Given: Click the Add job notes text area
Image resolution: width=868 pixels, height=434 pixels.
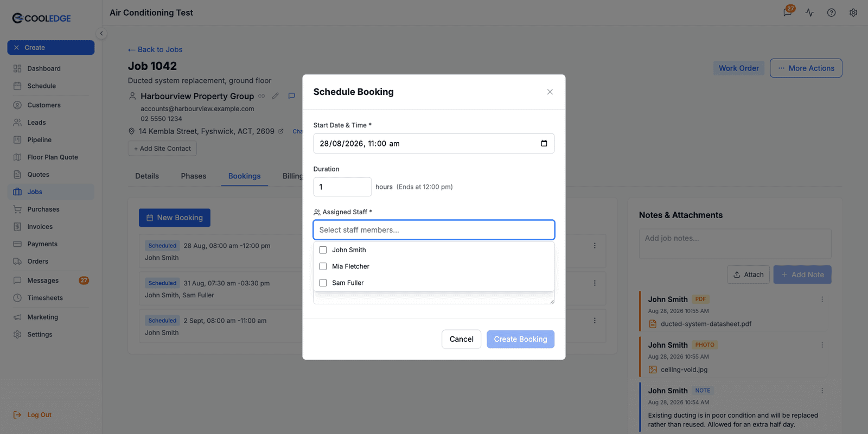Looking at the screenshot, I should coord(735,244).
